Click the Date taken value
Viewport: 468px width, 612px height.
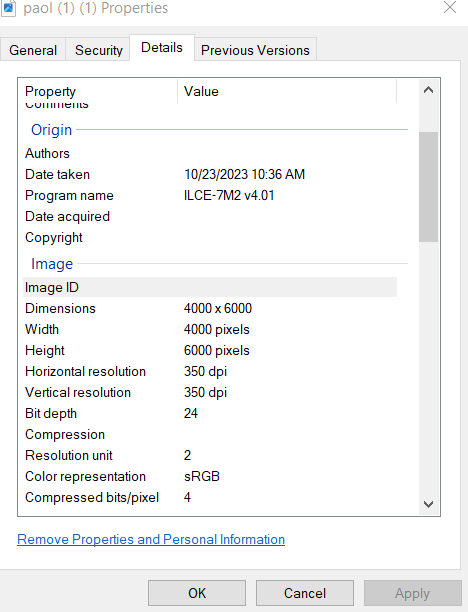pos(244,174)
